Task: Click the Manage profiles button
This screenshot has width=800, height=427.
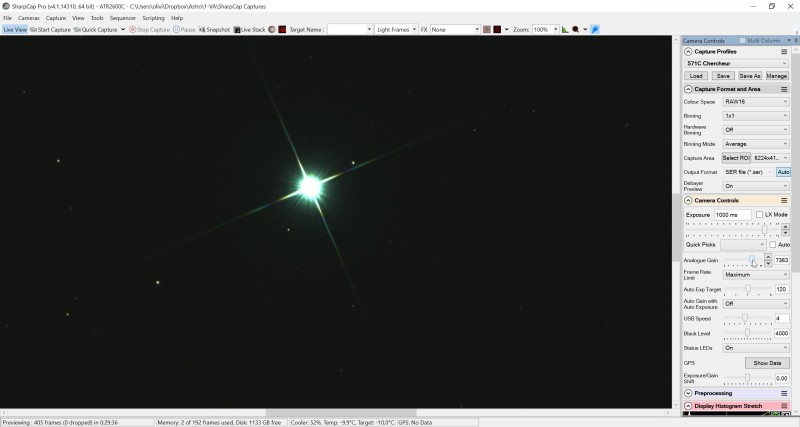Action: pos(777,76)
